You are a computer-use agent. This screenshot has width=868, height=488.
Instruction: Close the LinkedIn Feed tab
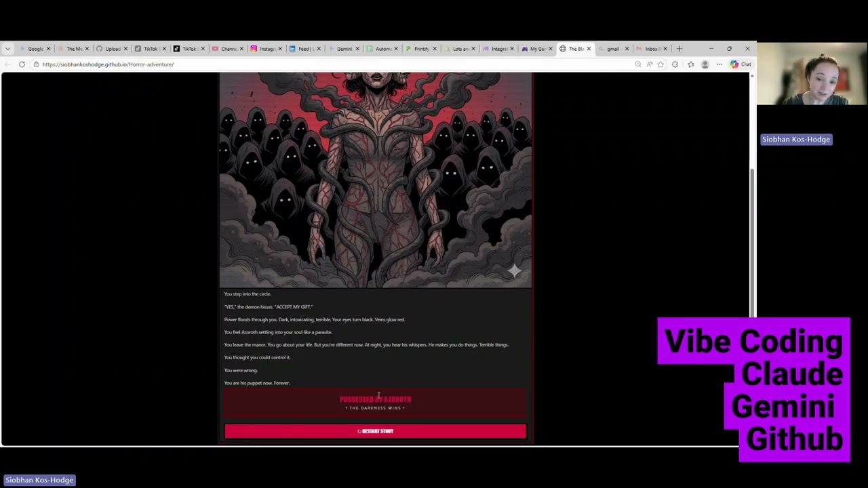(319, 49)
